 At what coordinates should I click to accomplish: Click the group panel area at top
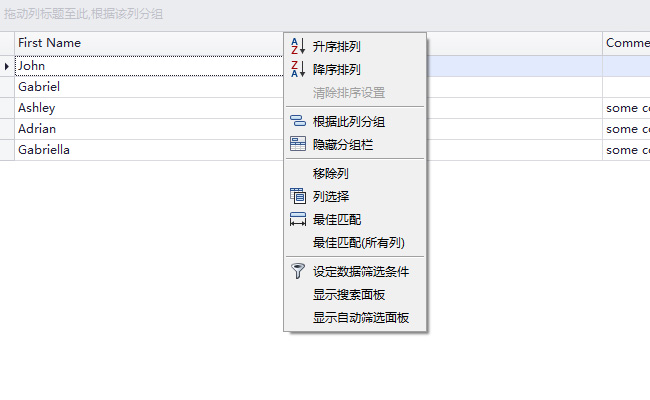pyautogui.click(x=325, y=15)
